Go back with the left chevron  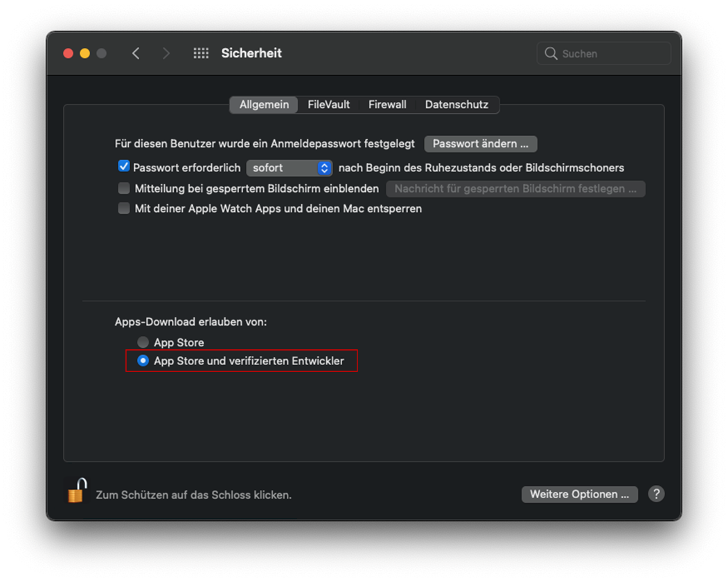[x=136, y=53]
